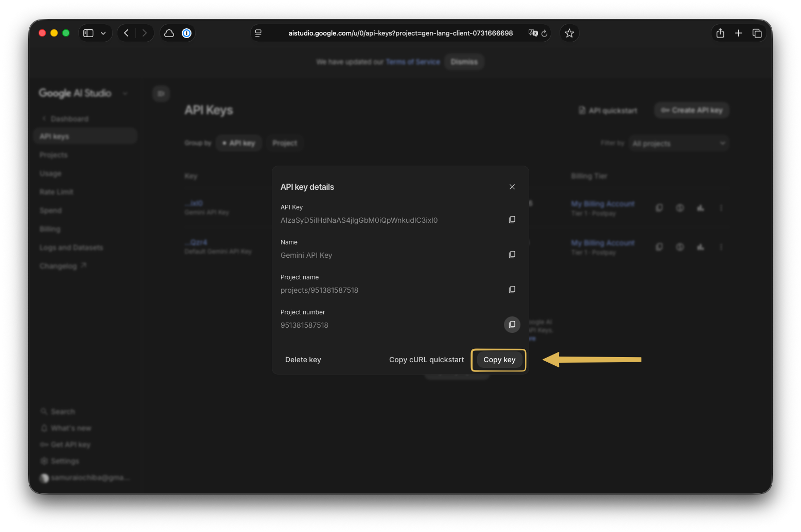
Task: Open the ...Qzr4 key link
Action: pyautogui.click(x=196, y=242)
